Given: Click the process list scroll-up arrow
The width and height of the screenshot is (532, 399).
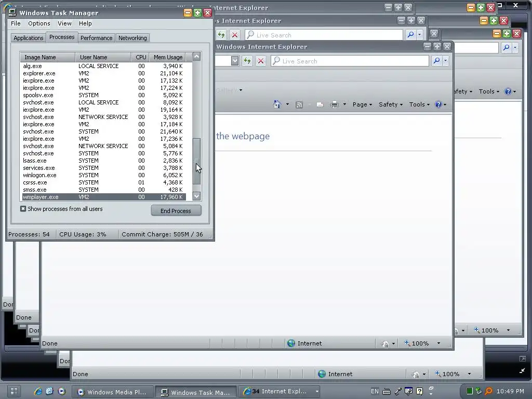Looking at the screenshot, I should point(197,56).
